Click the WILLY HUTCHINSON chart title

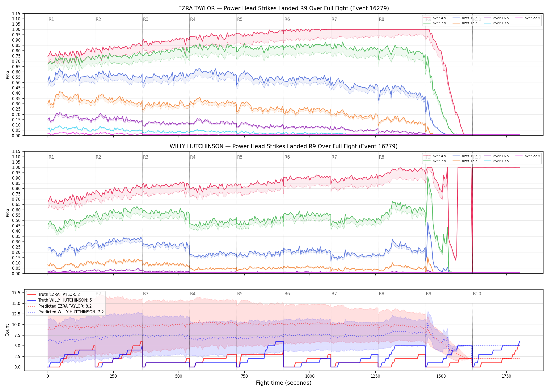point(283,146)
